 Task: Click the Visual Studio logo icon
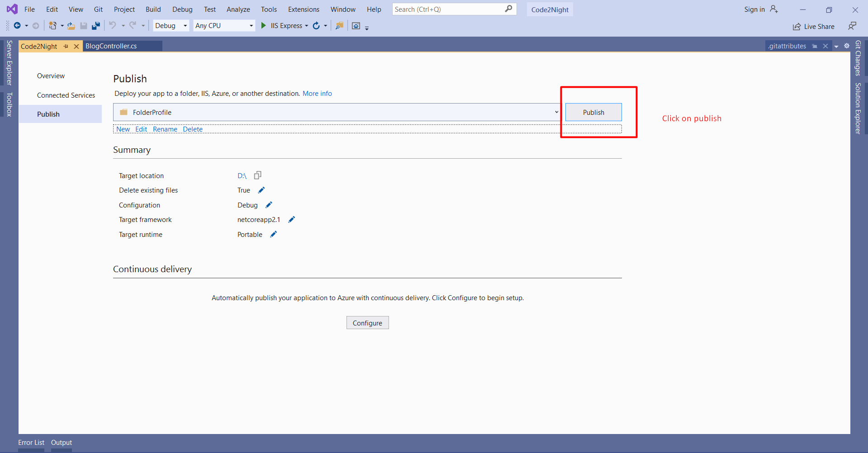pos(12,9)
